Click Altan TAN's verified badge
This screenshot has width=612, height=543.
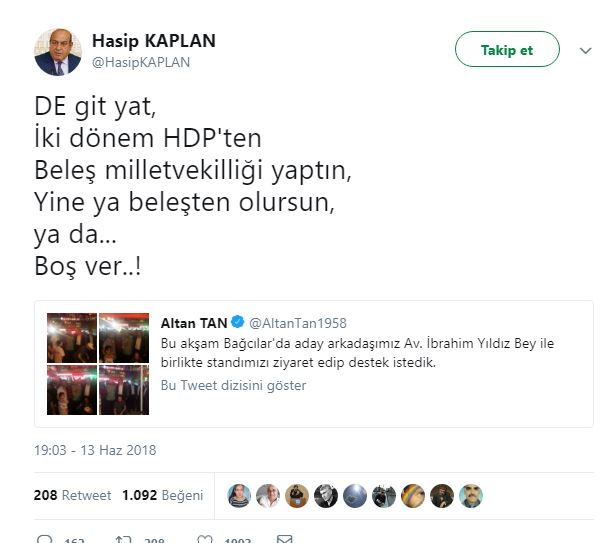click(x=237, y=322)
